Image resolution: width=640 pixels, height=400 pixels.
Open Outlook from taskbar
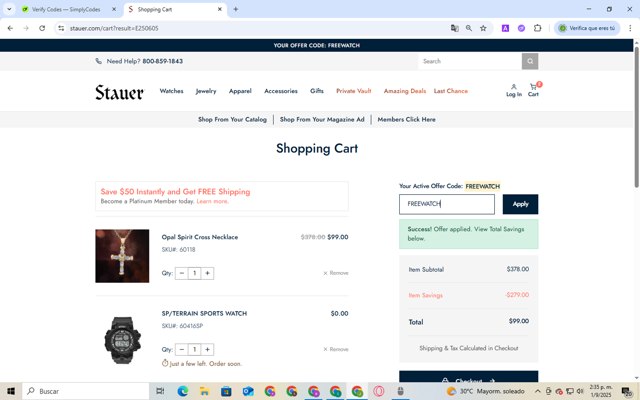pos(248,391)
